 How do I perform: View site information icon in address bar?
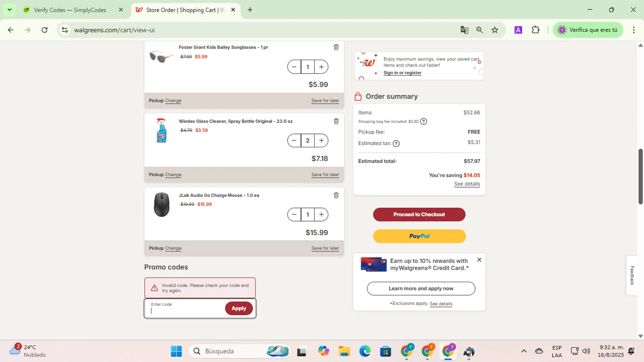click(65, 30)
